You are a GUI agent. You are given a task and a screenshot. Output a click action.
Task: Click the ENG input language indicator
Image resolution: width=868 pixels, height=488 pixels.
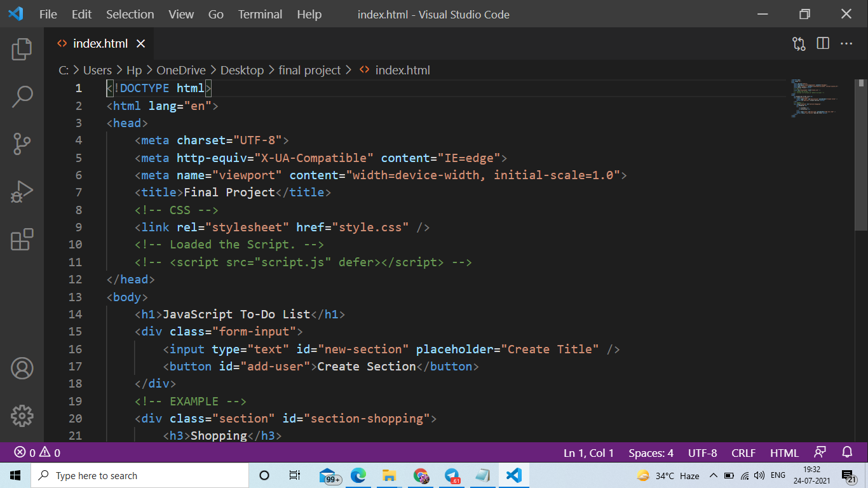pos(778,475)
